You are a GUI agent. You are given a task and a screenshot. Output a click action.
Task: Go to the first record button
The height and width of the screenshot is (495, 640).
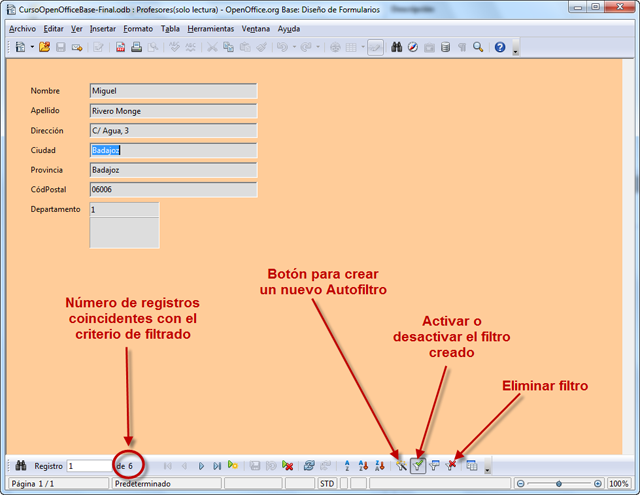tap(167, 466)
